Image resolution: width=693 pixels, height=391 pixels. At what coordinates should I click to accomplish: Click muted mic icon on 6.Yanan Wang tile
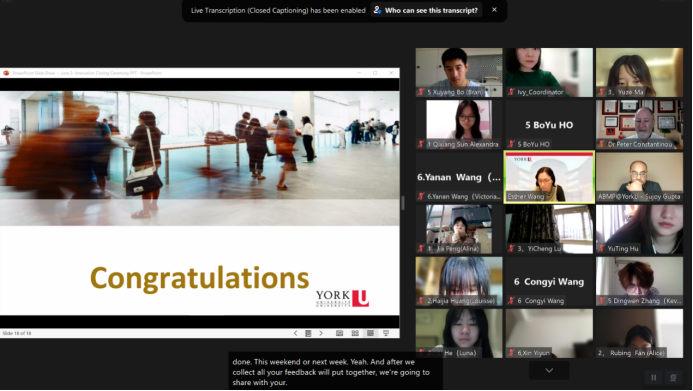point(421,196)
